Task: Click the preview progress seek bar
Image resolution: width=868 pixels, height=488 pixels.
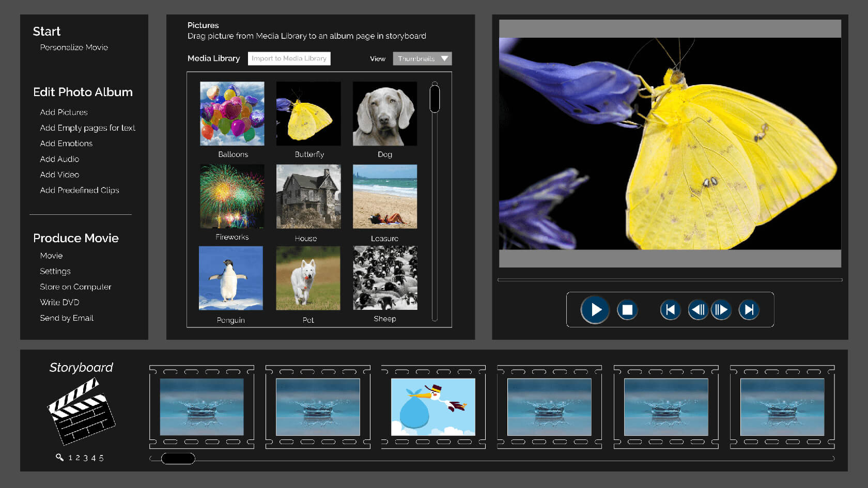Action: (x=670, y=280)
